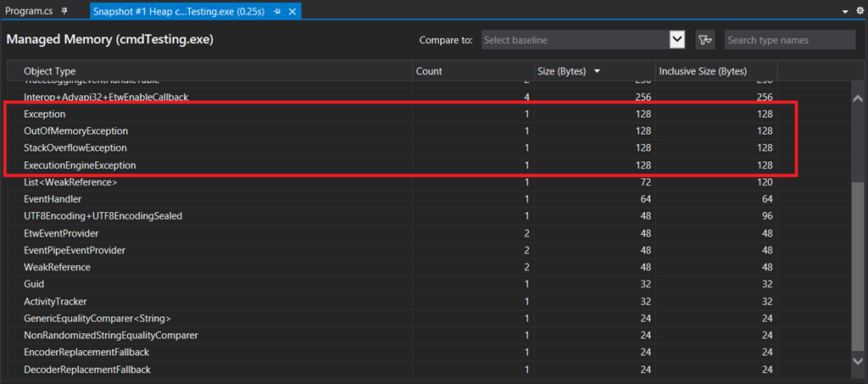Focus the Search type names field
Screen dimensions: 868x384
tap(790, 40)
